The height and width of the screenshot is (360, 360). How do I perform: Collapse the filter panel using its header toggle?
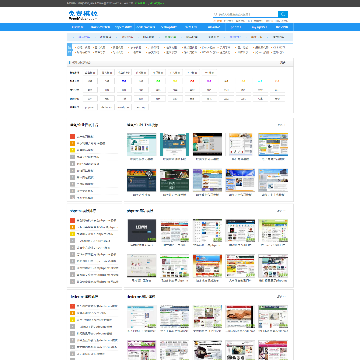coord(283,62)
